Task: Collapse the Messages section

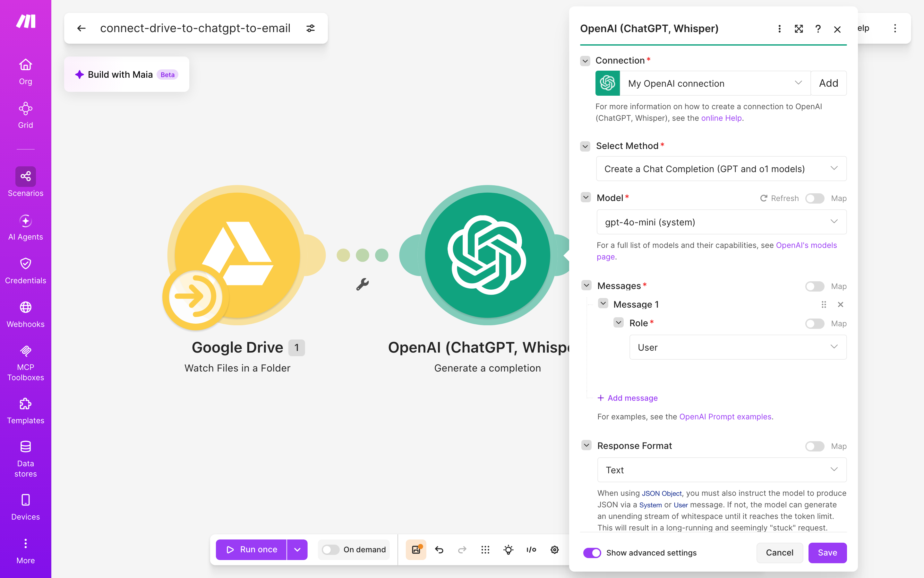Action: pyautogui.click(x=586, y=285)
